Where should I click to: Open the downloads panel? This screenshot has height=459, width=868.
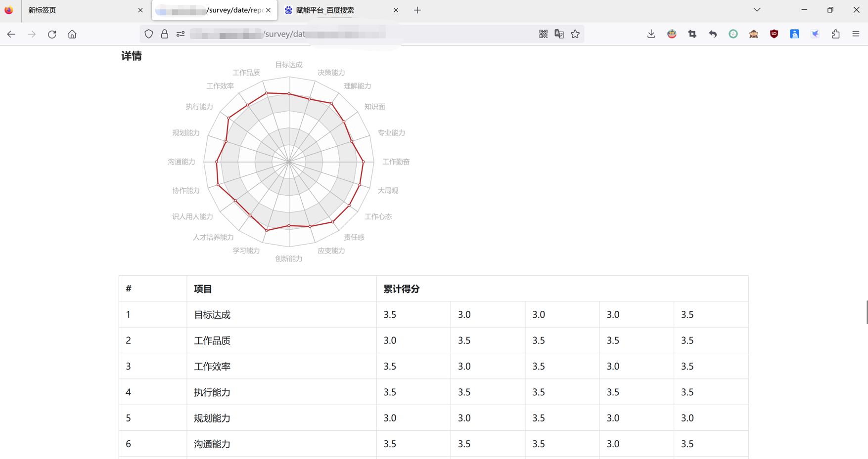point(651,34)
